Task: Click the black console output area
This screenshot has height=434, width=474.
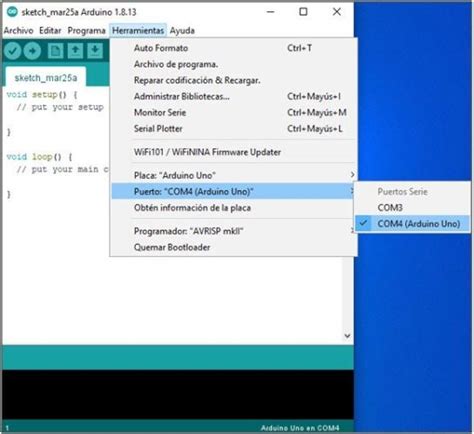Action: coord(178,394)
